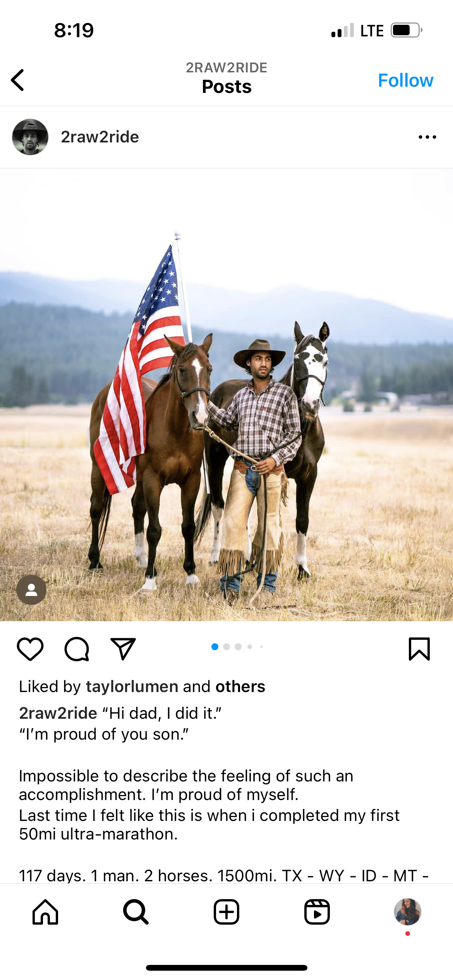Open the three-dot post options menu

427,137
